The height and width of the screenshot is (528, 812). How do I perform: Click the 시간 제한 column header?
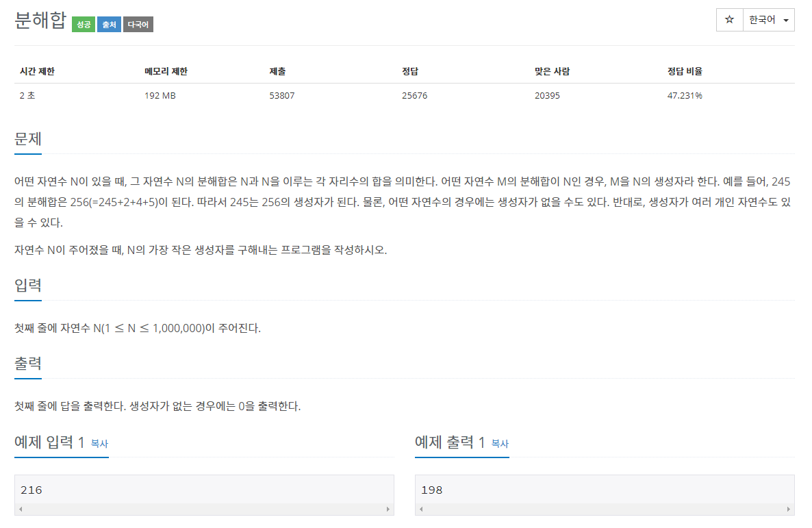[37, 71]
